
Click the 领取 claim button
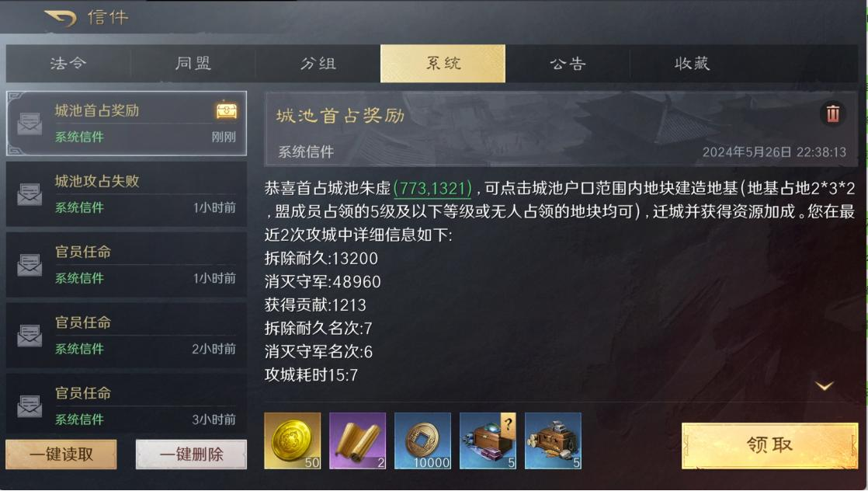[x=769, y=445]
